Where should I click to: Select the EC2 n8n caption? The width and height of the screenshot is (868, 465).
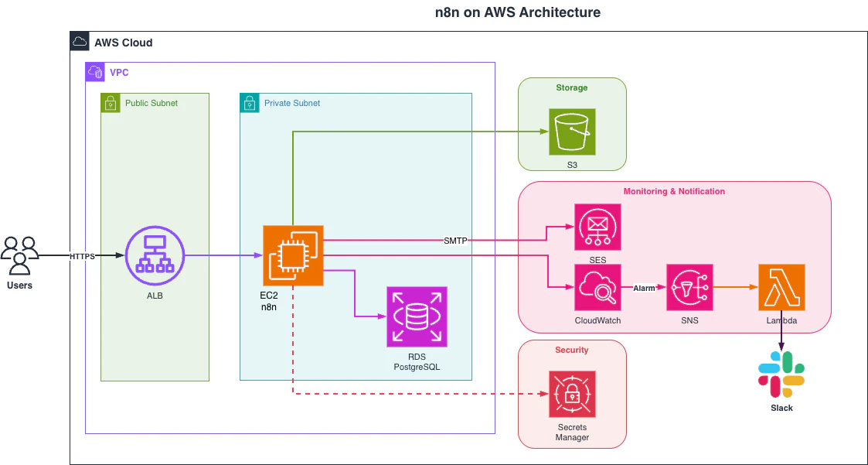269,302
